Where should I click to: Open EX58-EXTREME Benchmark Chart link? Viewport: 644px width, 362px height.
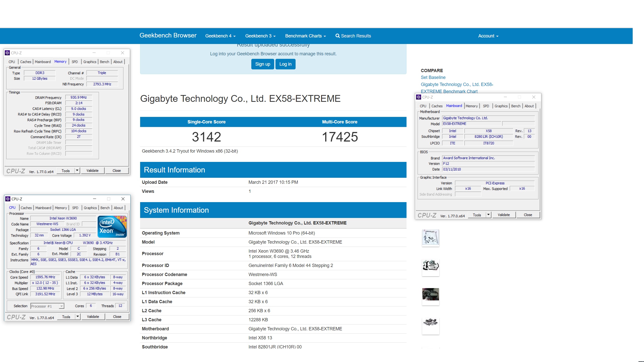tap(457, 88)
